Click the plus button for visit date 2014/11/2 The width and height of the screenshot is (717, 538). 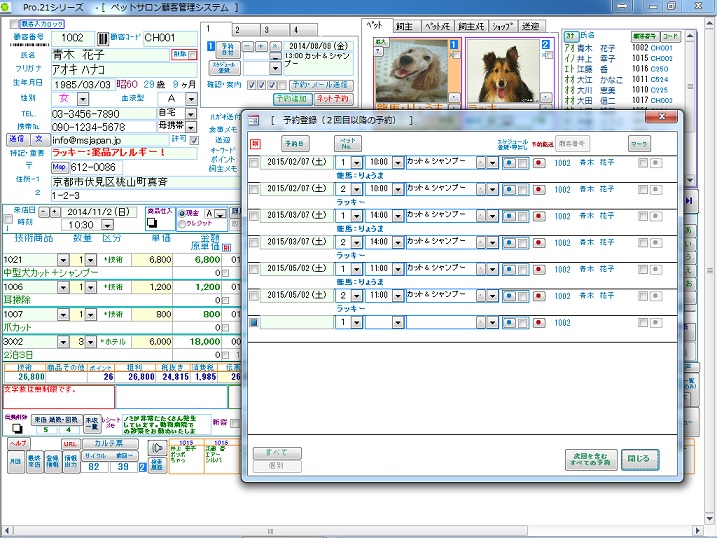54,212
